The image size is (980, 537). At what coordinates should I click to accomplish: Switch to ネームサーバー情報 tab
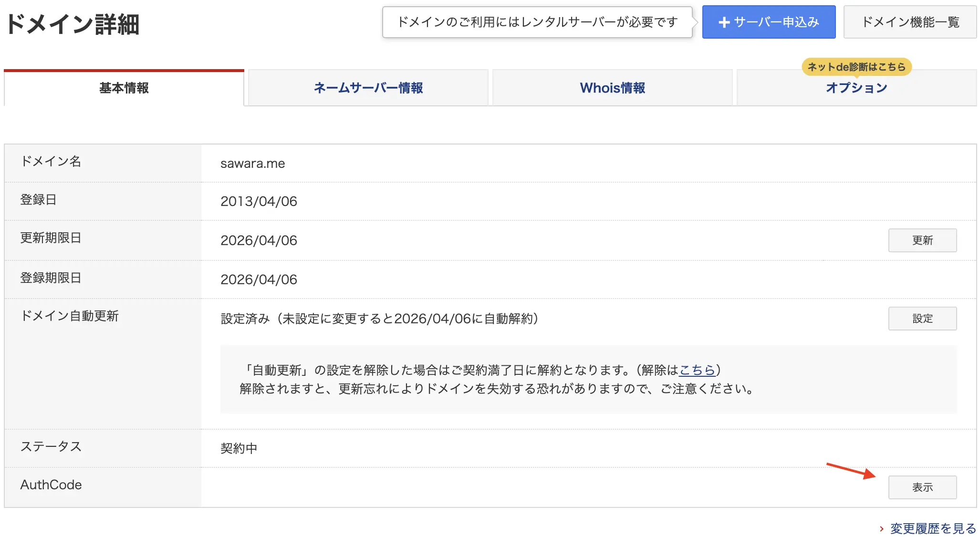pyautogui.click(x=368, y=88)
